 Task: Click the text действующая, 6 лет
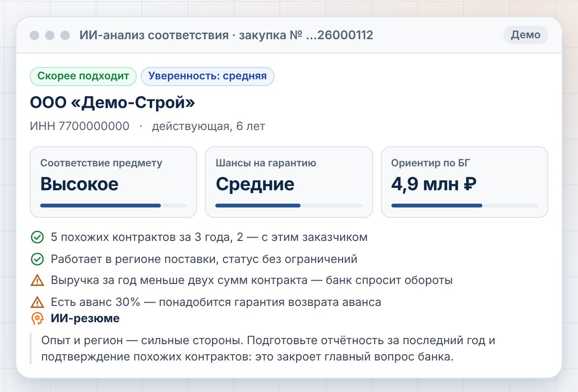(208, 126)
